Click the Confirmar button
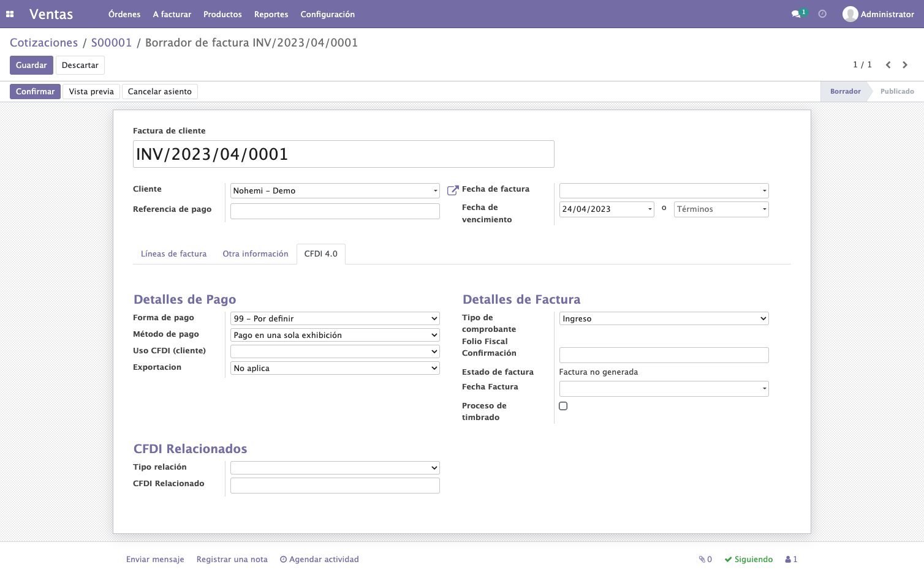Image resolution: width=924 pixels, height=578 pixels. 35,92
